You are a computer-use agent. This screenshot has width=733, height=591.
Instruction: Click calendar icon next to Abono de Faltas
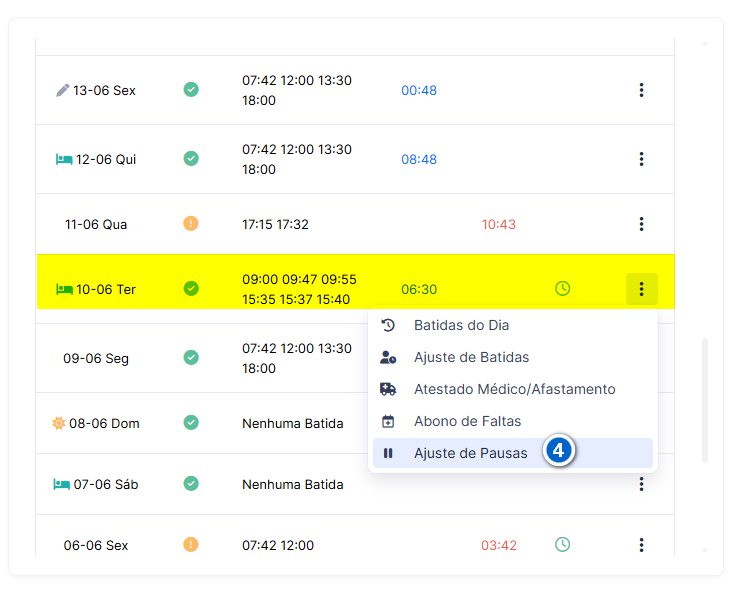(x=388, y=421)
